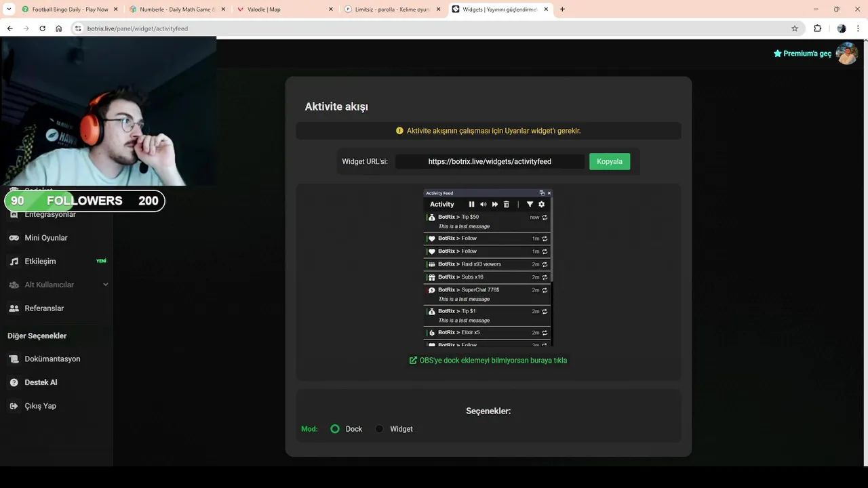
Task: Go back to the previous browser page
Action: pos(9,28)
